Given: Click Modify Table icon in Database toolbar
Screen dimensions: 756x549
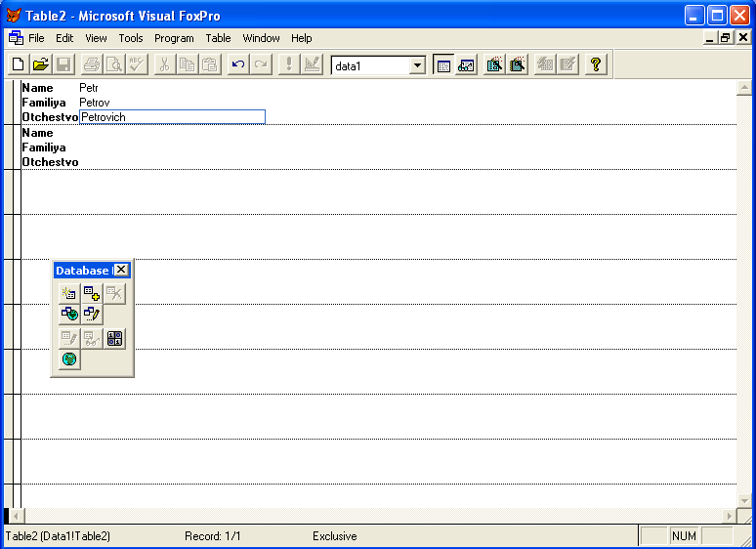Looking at the screenshot, I should [69, 338].
